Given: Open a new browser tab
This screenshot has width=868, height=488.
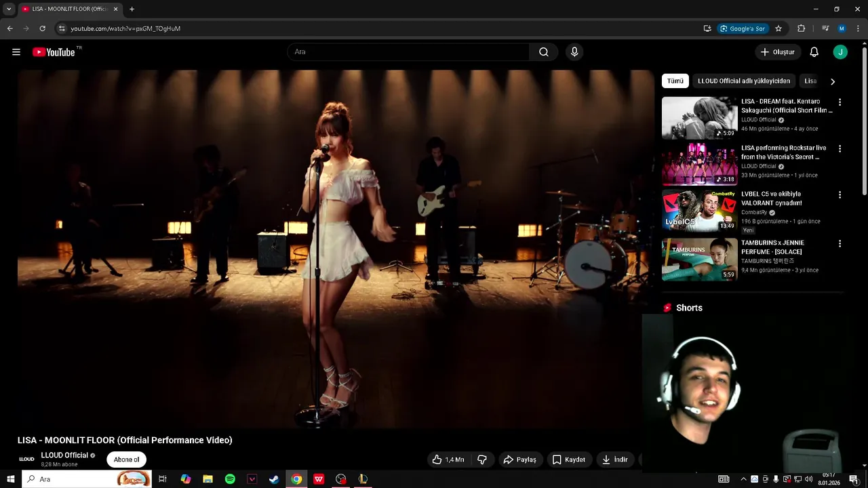Looking at the screenshot, I should (x=132, y=9).
